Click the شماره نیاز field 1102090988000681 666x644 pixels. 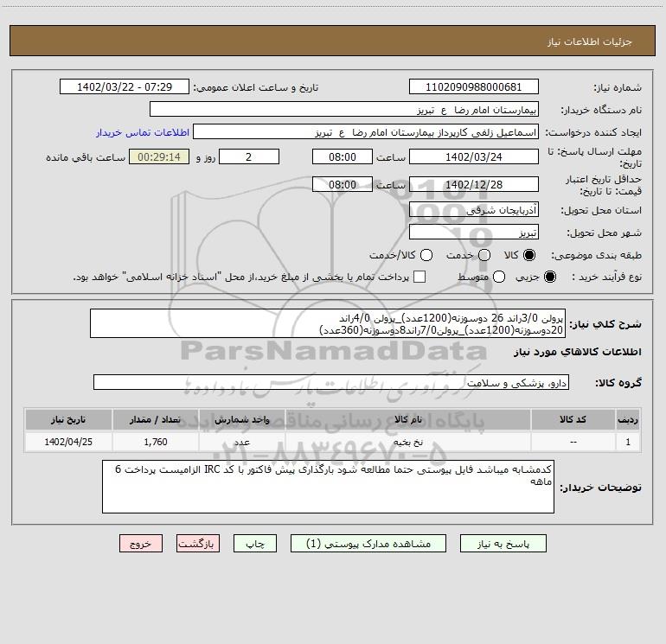click(474, 87)
